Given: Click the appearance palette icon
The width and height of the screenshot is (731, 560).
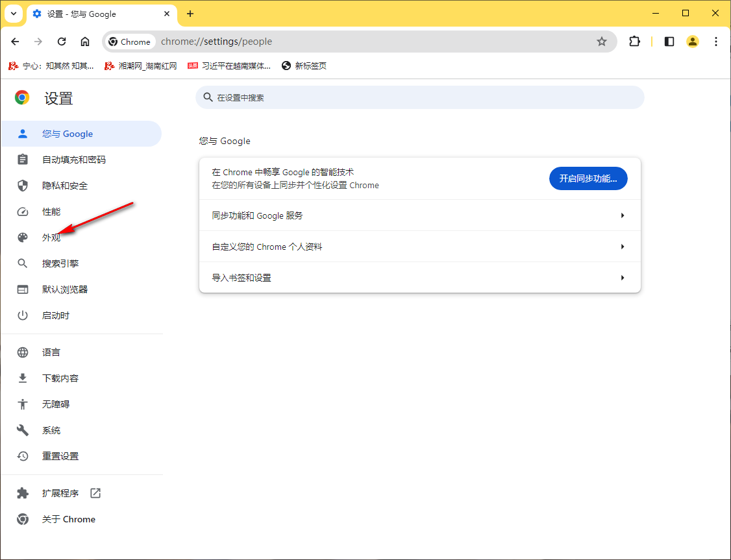Looking at the screenshot, I should tap(22, 237).
